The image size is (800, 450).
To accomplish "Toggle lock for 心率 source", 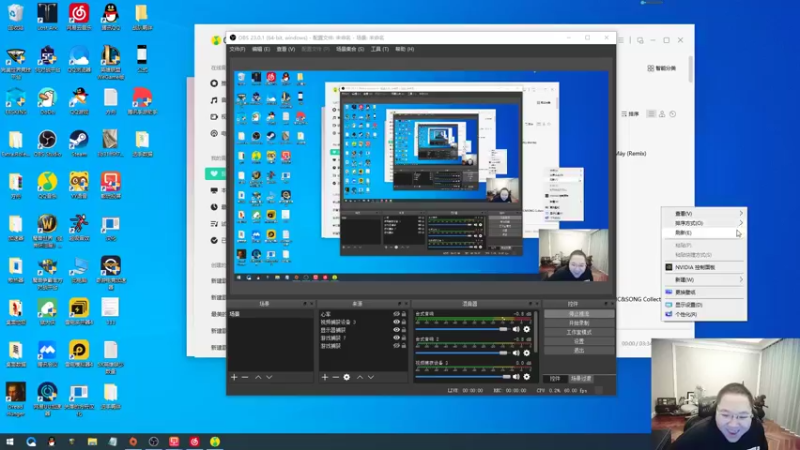I will click(x=404, y=314).
